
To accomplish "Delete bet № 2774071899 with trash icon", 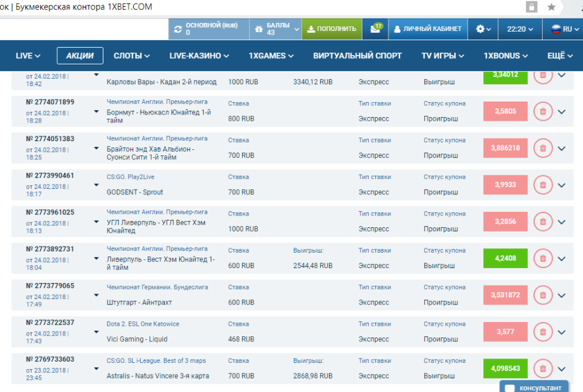I will [543, 111].
